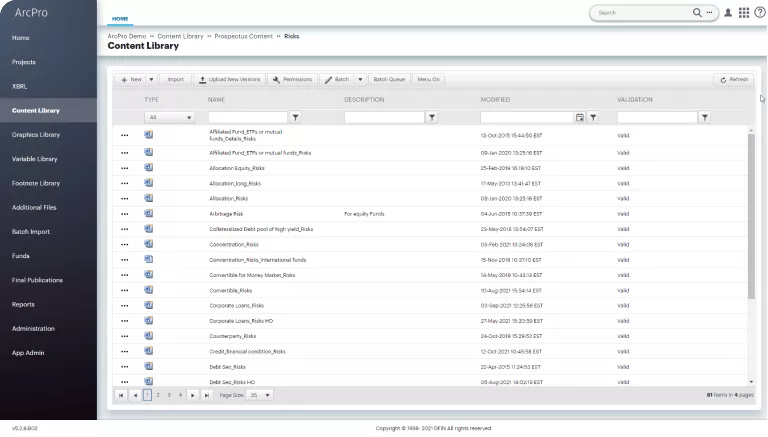768x437 pixels.
Task: Open App Admin in the sidebar
Action: click(x=28, y=353)
